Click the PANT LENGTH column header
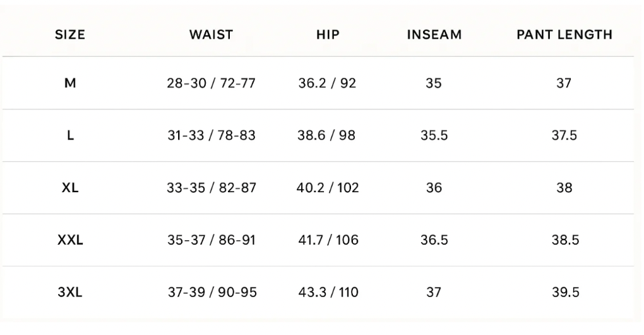644x335 pixels. click(564, 35)
